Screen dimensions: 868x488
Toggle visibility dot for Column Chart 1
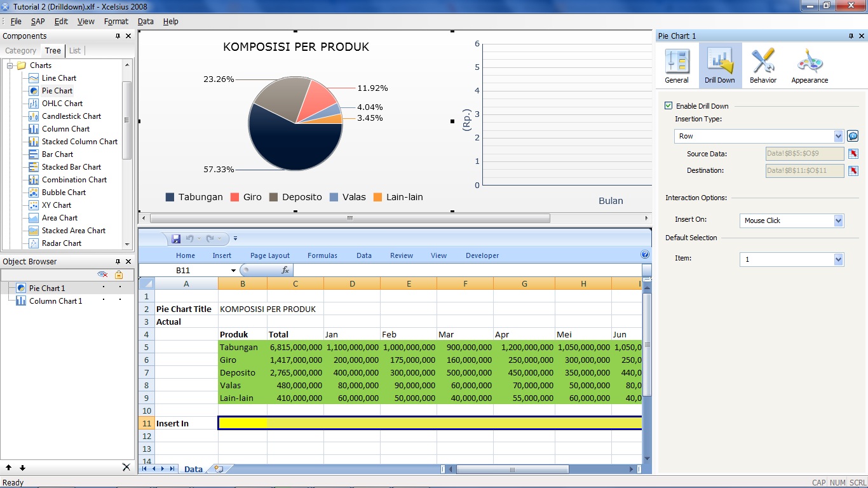pyautogui.click(x=104, y=301)
